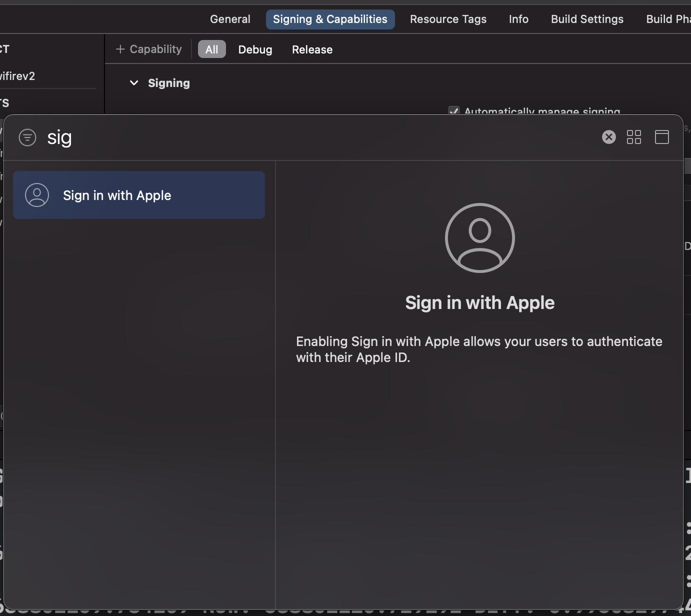
Task: Open the search filter options icon
Action: (x=27, y=137)
